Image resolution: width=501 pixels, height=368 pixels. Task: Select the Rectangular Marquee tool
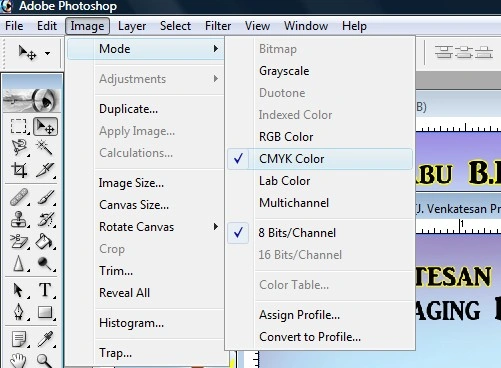18,126
